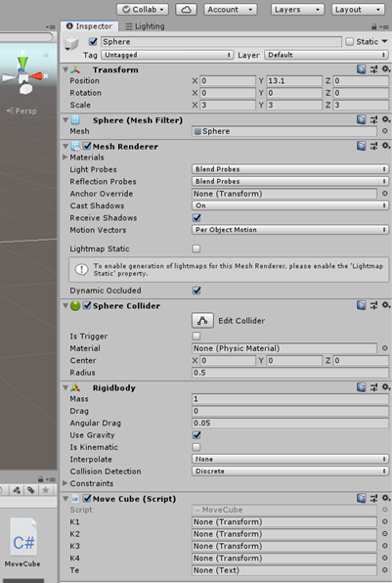Open the Layout menu
Image resolution: width=392 pixels, height=583 pixels.
click(x=358, y=10)
